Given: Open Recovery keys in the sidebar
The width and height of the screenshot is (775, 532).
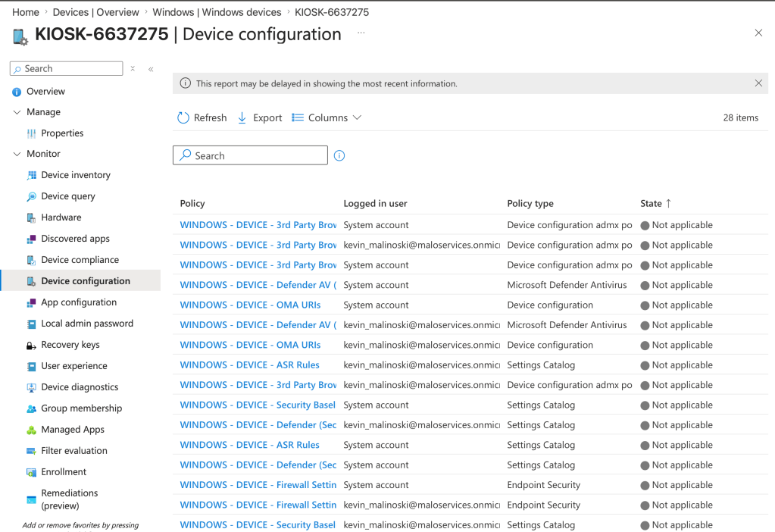Looking at the screenshot, I should click(x=70, y=345).
